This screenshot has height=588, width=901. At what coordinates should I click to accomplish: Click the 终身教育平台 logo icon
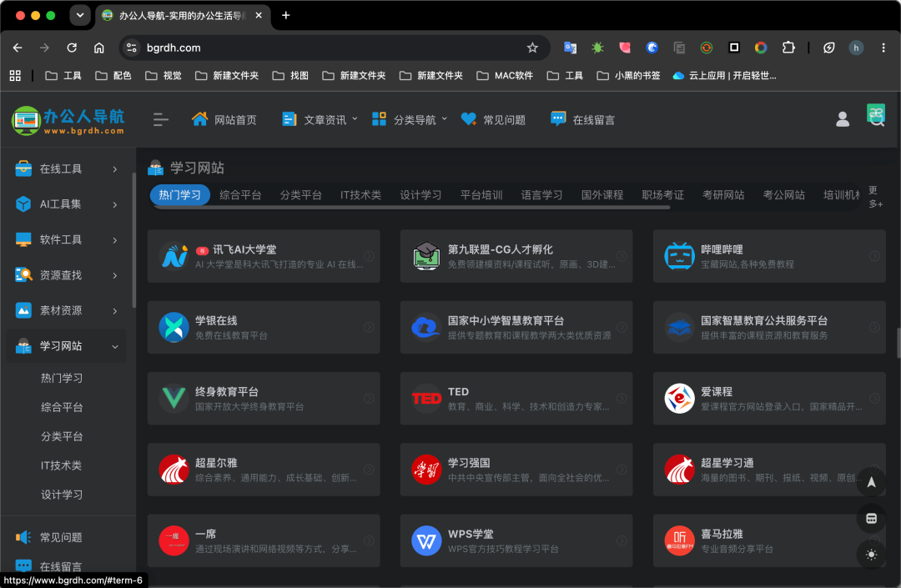[x=174, y=399]
